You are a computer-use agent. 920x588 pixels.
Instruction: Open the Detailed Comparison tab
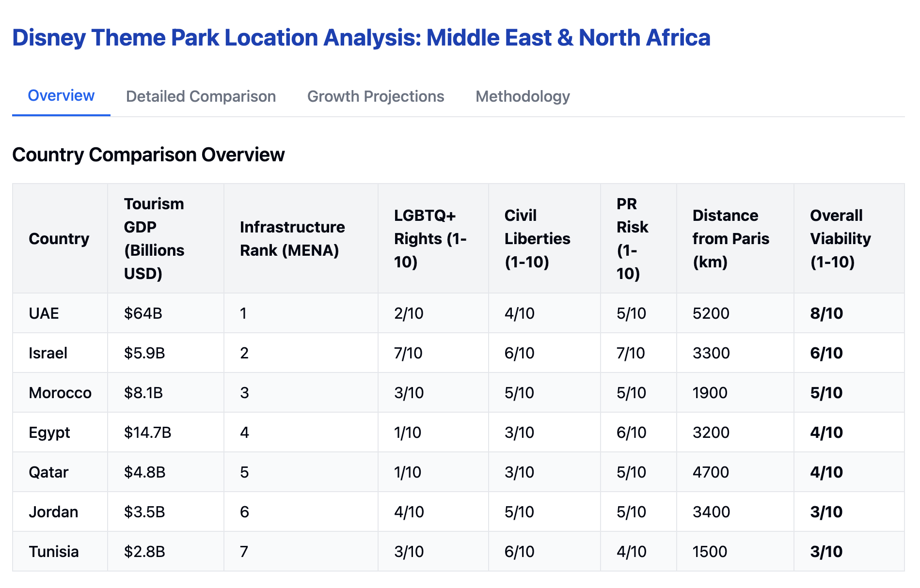click(201, 96)
